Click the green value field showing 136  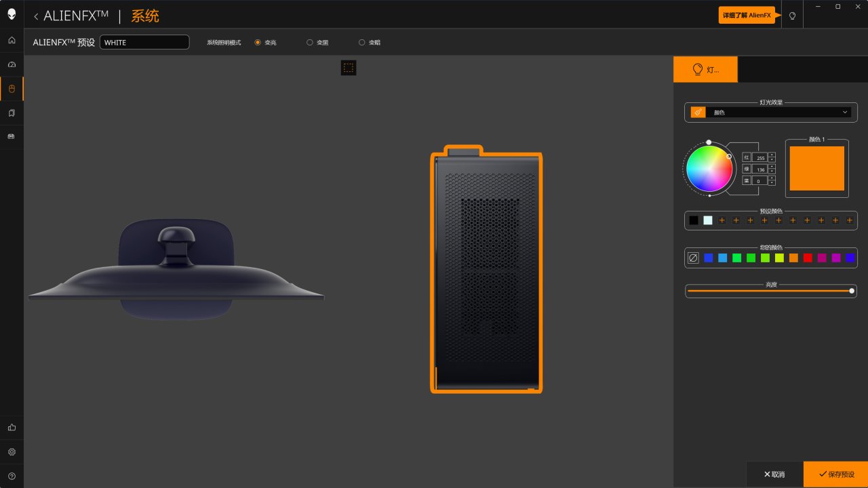point(759,169)
